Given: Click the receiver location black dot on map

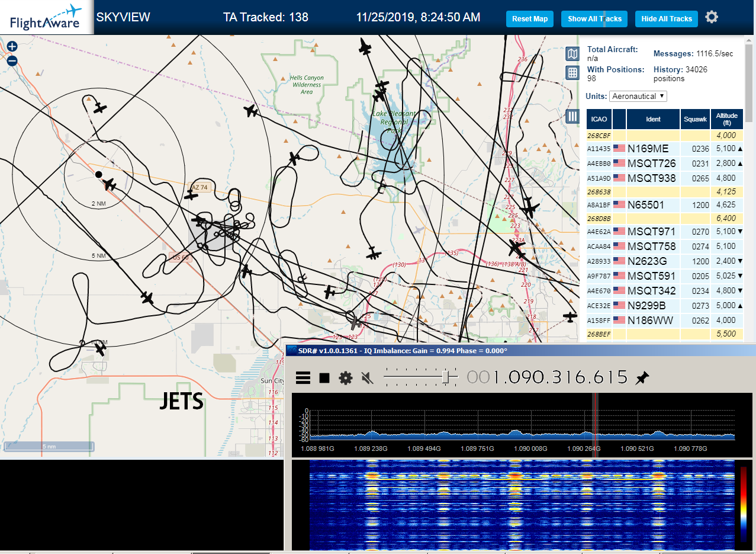Looking at the screenshot, I should 98,174.
